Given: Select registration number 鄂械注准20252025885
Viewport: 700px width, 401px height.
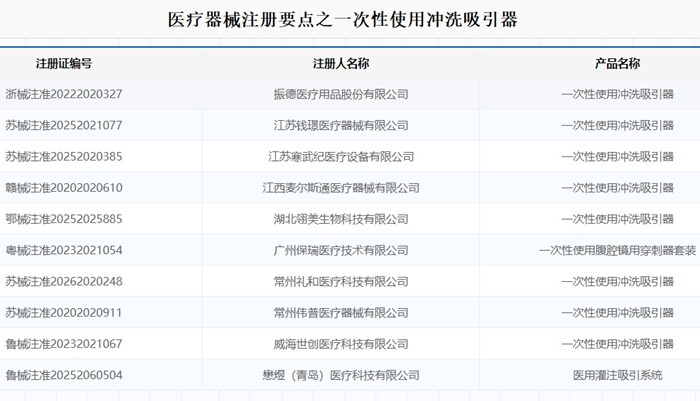Looking at the screenshot, I should coord(64,219).
